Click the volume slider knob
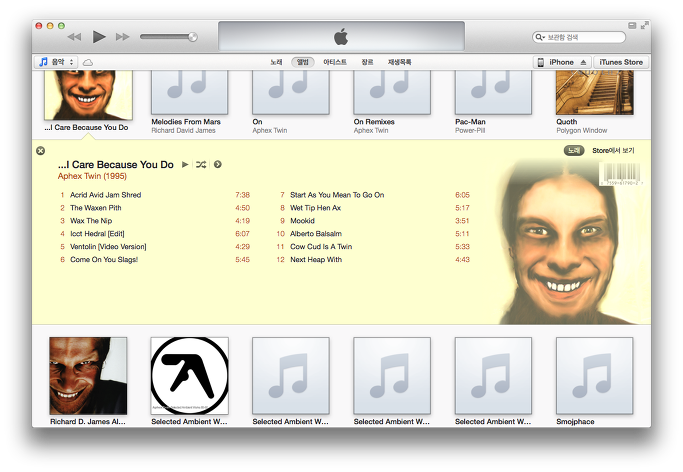Screen dimensions: 683x472 [x=193, y=37]
